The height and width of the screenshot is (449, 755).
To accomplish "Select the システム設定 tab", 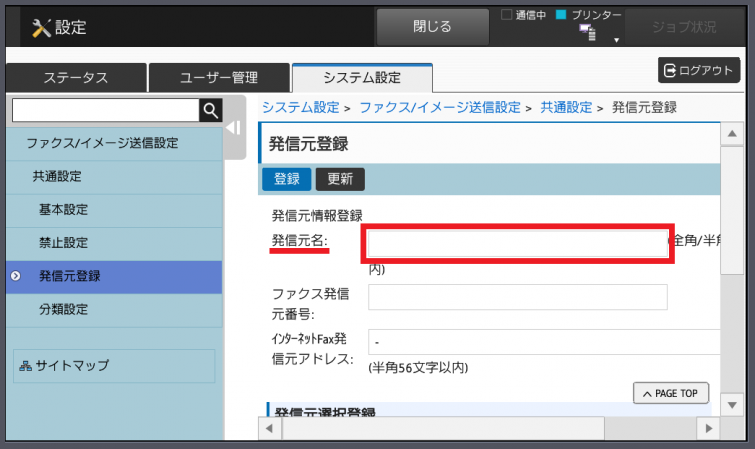I will click(x=362, y=78).
